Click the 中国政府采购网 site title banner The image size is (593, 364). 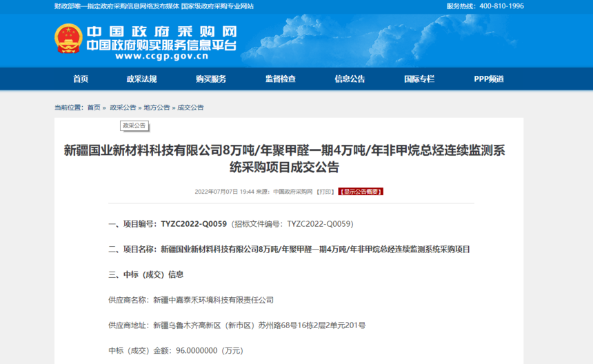[162, 32]
